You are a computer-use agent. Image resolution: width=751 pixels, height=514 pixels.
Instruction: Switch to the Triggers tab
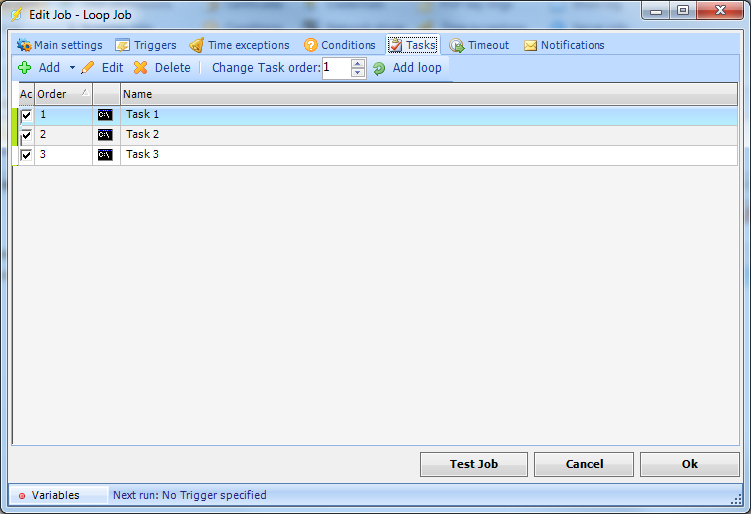[146, 45]
